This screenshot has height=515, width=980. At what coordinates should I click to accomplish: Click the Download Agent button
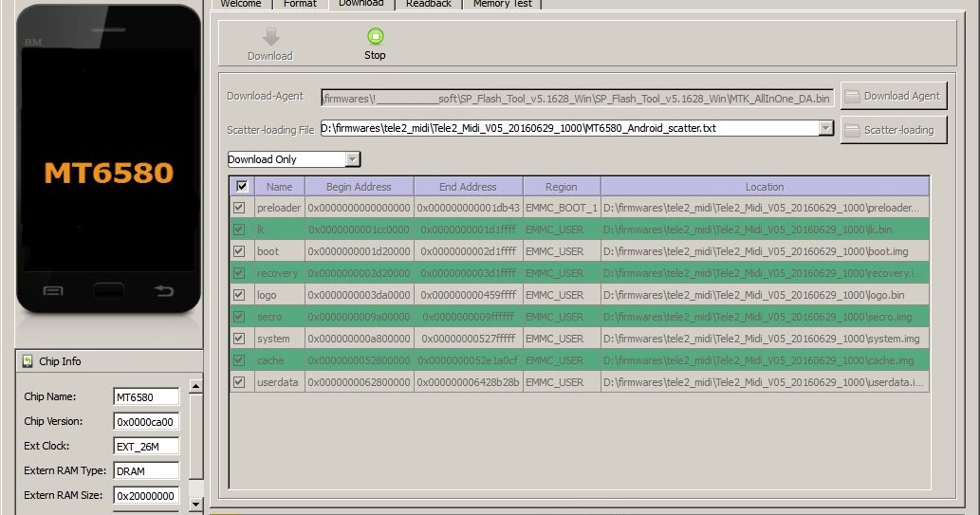click(894, 96)
